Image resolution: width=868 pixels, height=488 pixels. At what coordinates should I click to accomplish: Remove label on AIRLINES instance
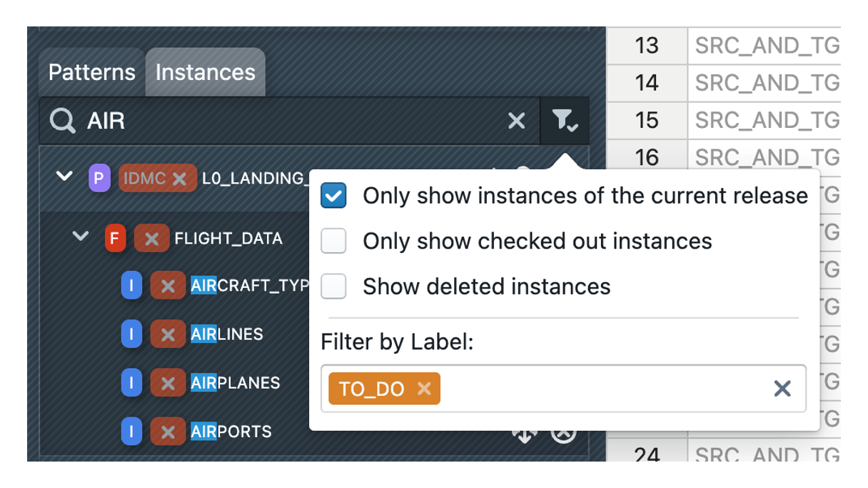(168, 334)
